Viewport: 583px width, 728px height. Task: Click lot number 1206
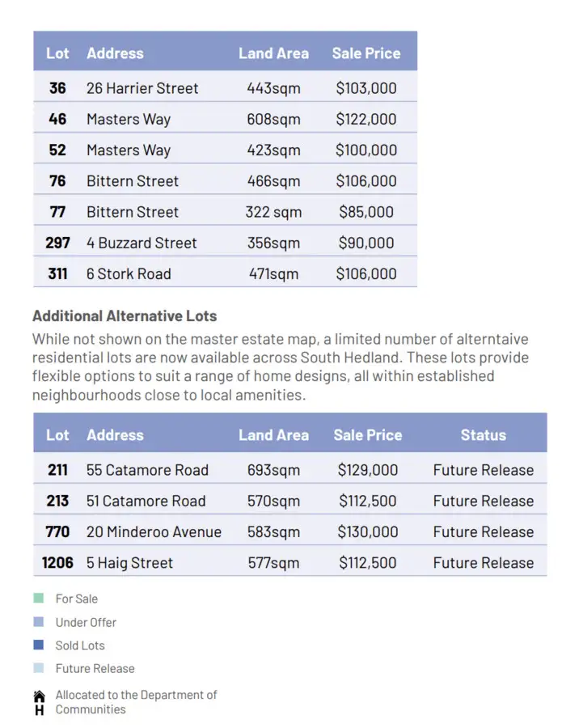tap(57, 563)
